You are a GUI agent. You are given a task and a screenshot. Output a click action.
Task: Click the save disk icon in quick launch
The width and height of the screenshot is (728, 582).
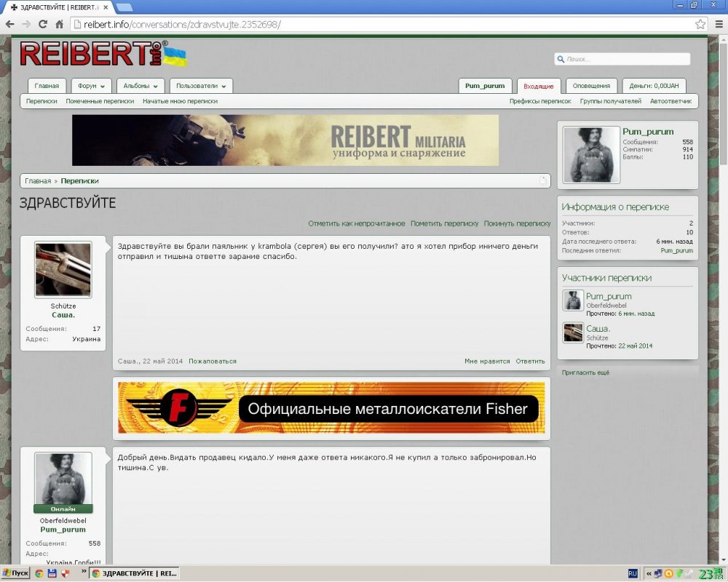(52, 573)
